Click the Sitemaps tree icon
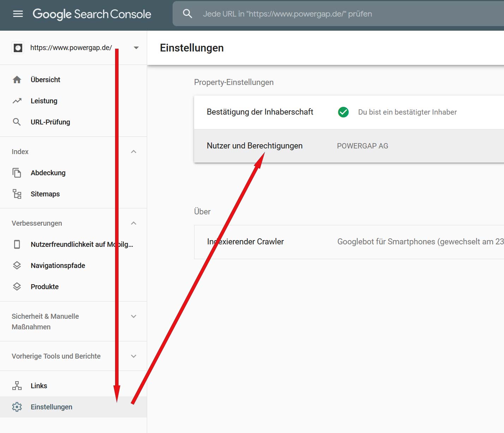This screenshot has height=433, width=504. (x=17, y=194)
